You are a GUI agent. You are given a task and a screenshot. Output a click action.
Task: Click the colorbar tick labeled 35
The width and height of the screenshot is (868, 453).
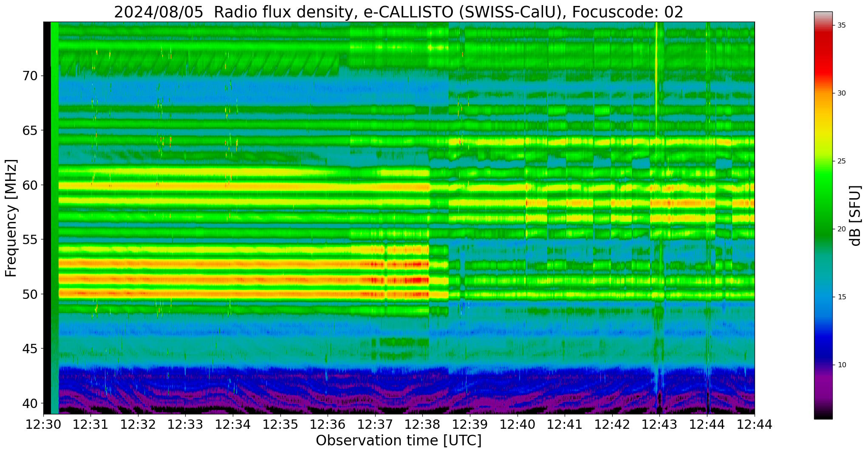click(x=841, y=25)
